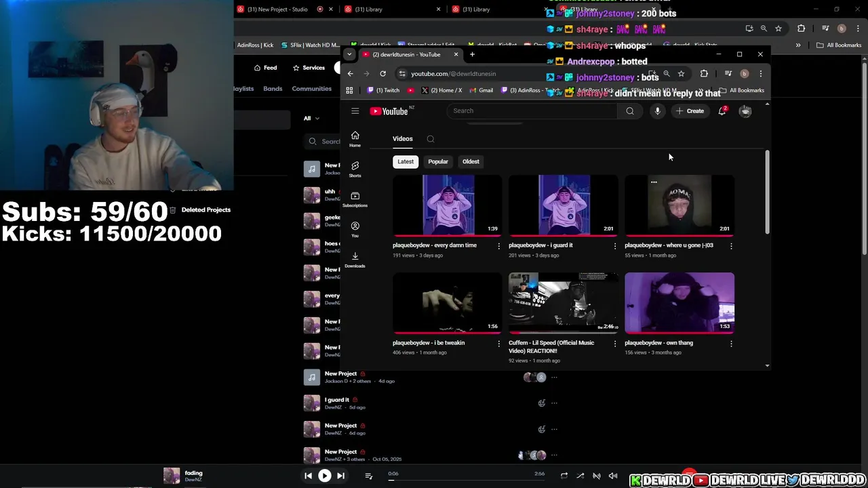The image size is (868, 488).
Task: Open YouTube account avatar menu
Action: click(x=745, y=111)
